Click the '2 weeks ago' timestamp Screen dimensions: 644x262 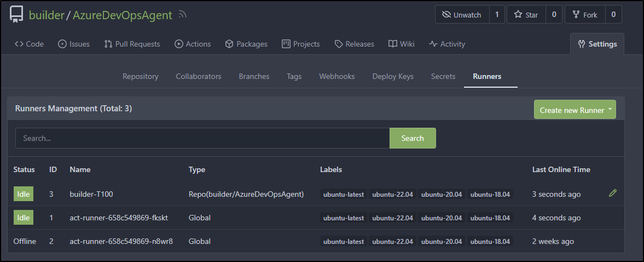point(553,241)
